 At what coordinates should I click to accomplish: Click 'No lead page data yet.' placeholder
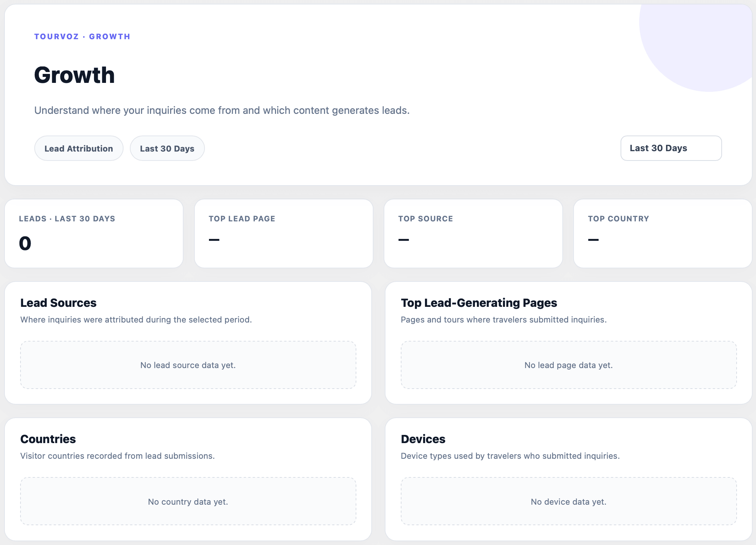[569, 365]
